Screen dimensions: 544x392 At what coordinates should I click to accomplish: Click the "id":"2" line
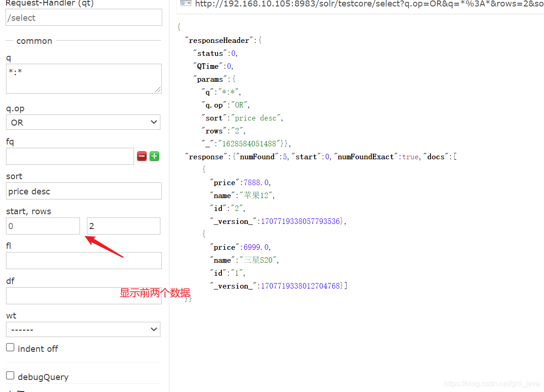coord(227,208)
